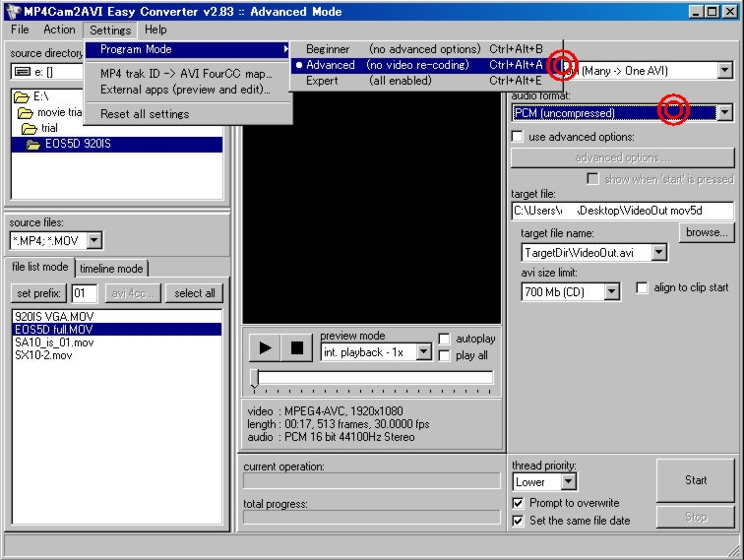Select 920IS VGA.MOV in file list

coord(117,317)
